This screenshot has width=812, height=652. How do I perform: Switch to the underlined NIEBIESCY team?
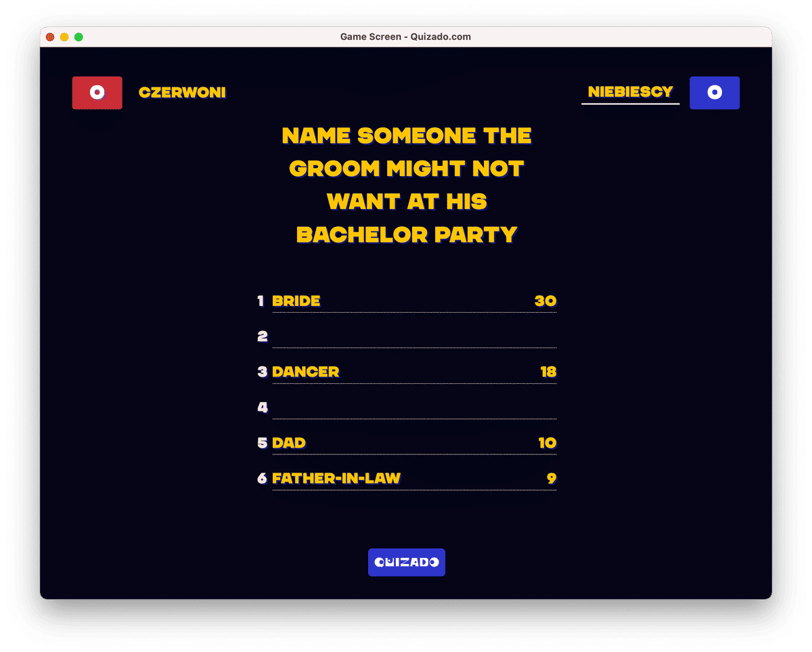pyautogui.click(x=630, y=92)
